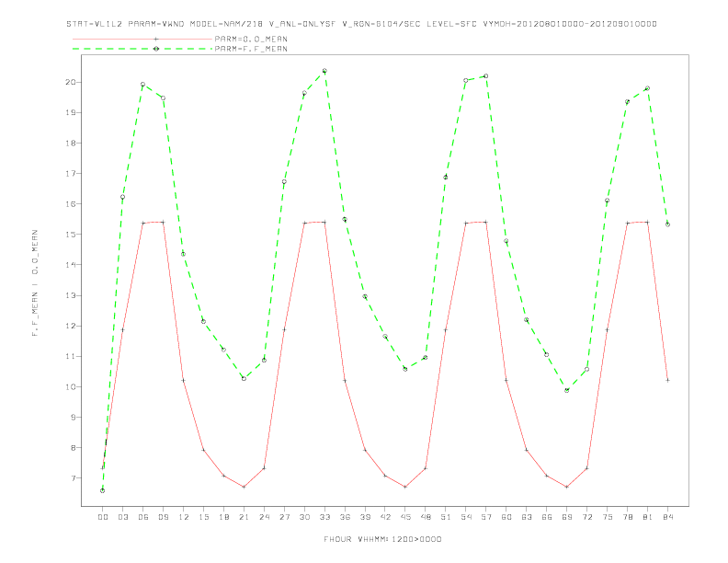Click the x-axis tick label 48
Viewport: 728px width, 563px height.
coord(426,517)
